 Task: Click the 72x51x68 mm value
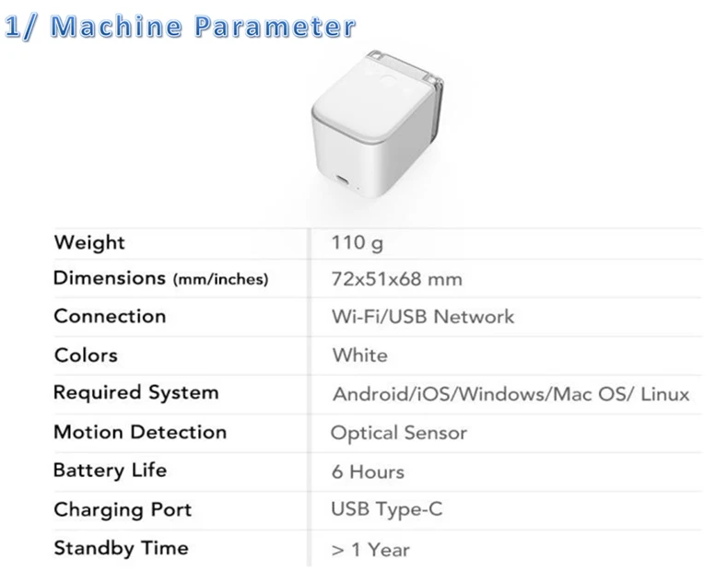tap(396, 279)
